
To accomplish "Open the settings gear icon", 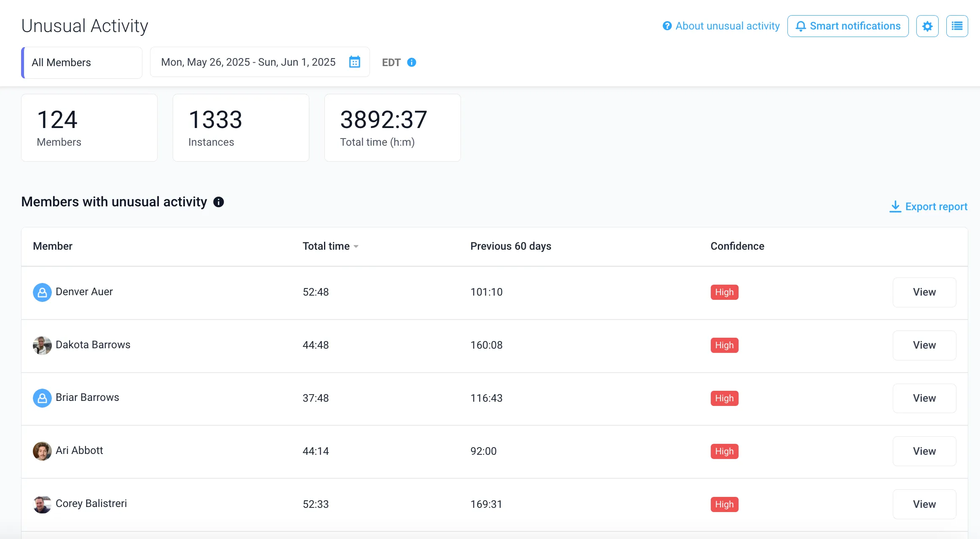I will (x=927, y=26).
